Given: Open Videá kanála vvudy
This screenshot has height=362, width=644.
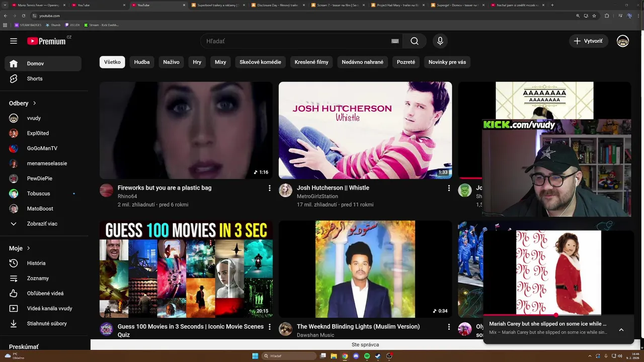Looking at the screenshot, I should coord(43,308).
